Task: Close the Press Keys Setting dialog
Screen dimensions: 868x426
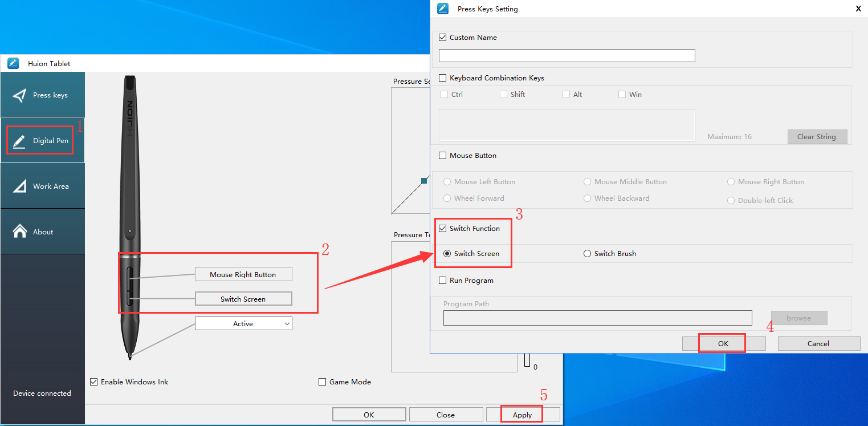Action: point(859,9)
